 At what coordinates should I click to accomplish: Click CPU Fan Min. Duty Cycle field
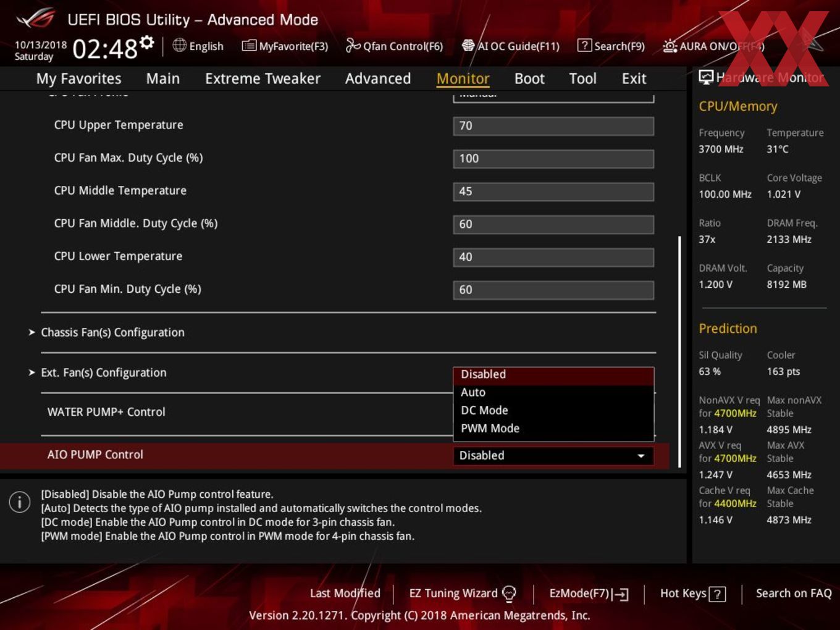[553, 290]
